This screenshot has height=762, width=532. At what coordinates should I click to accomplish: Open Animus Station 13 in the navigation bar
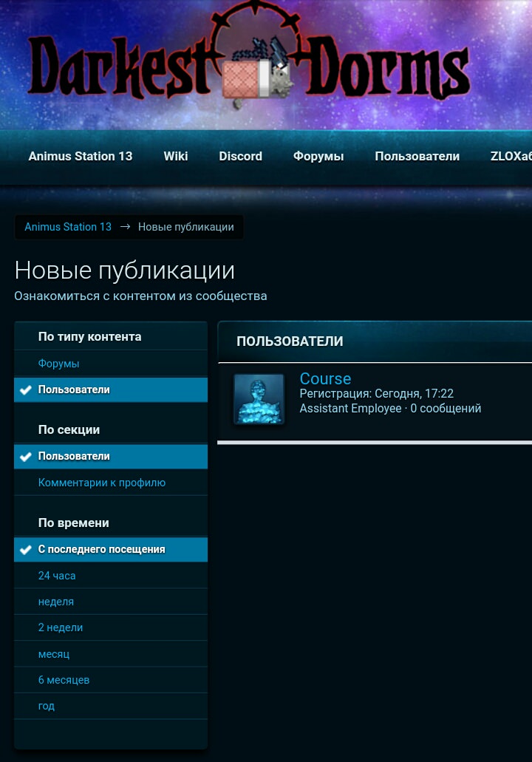click(80, 156)
